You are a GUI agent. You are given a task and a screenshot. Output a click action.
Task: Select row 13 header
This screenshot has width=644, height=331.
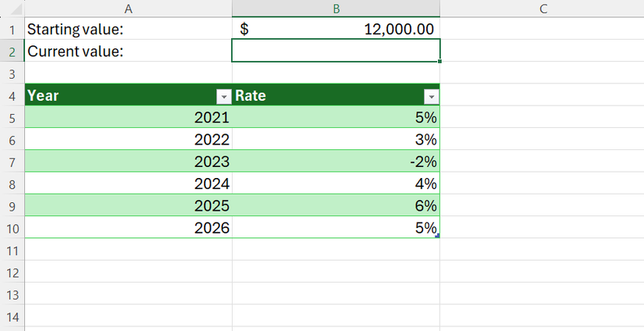[12, 294]
